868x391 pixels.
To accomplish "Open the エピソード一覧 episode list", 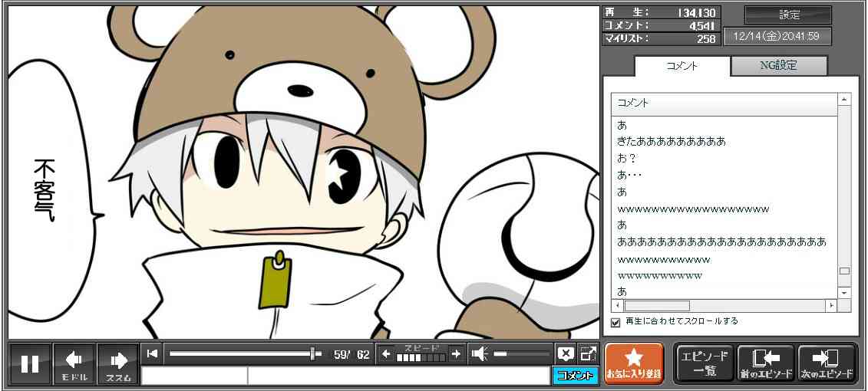I will point(704,363).
